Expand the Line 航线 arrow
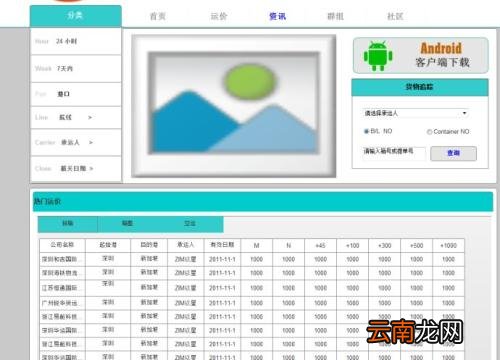The width and height of the screenshot is (500, 360). pyautogui.click(x=90, y=117)
